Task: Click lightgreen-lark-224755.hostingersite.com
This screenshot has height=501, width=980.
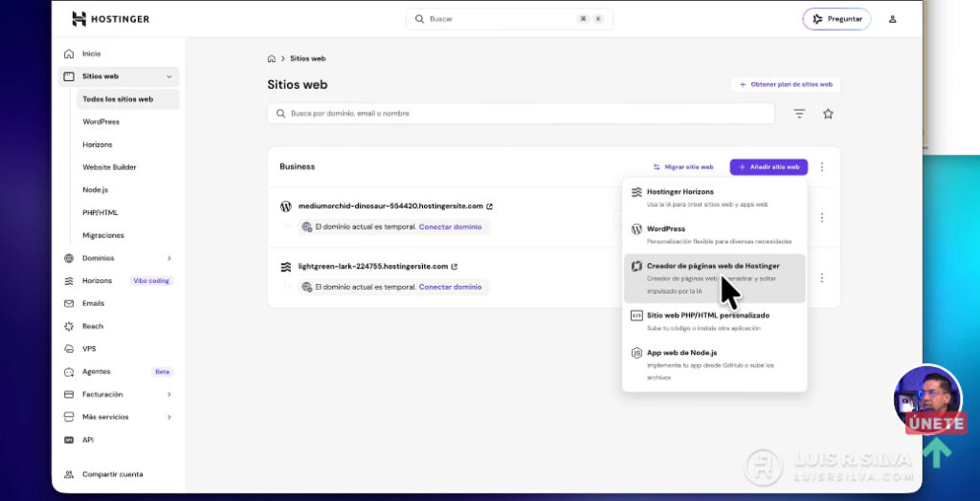Action: click(x=373, y=267)
